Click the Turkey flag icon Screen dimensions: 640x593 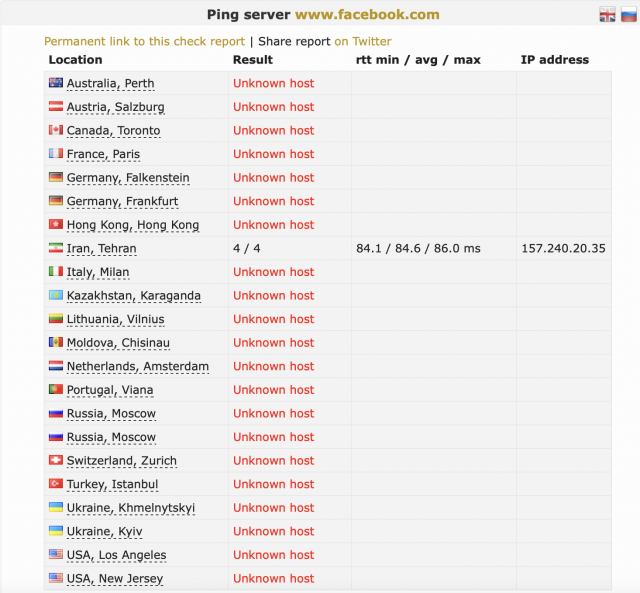coord(56,484)
